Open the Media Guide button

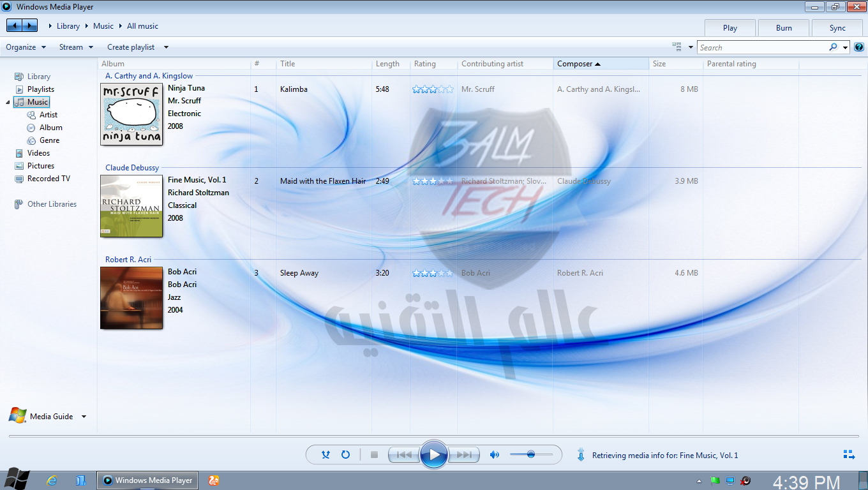point(42,416)
